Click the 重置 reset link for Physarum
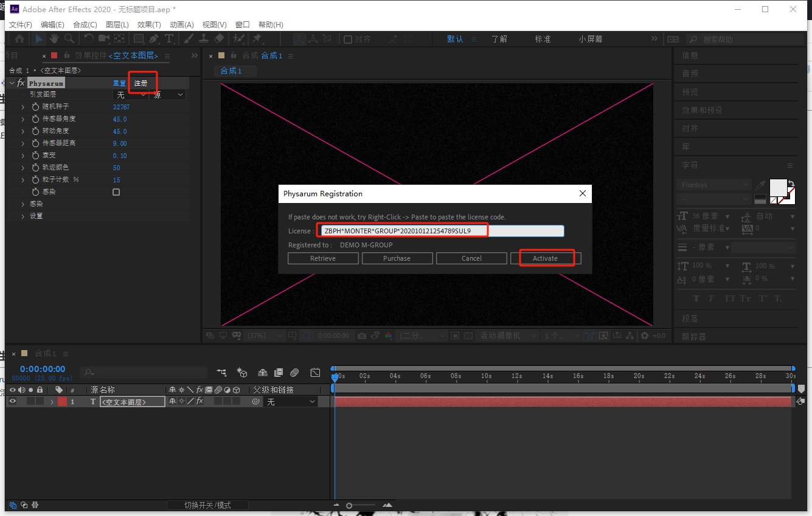This screenshot has width=812, height=516. (119, 83)
